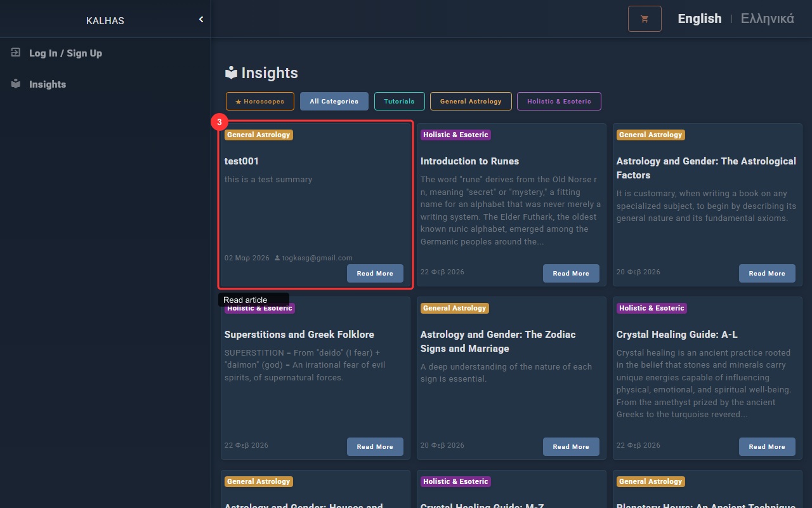Viewport: 812px width, 508px height.
Task: Select Holistic & Esoteric filter chip
Action: coord(559,102)
